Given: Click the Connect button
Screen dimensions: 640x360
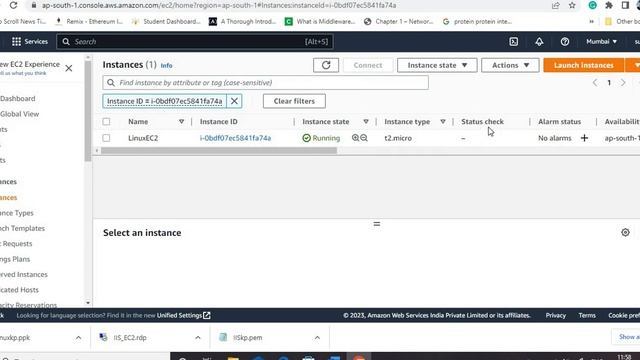Looking at the screenshot, I should point(368,65).
